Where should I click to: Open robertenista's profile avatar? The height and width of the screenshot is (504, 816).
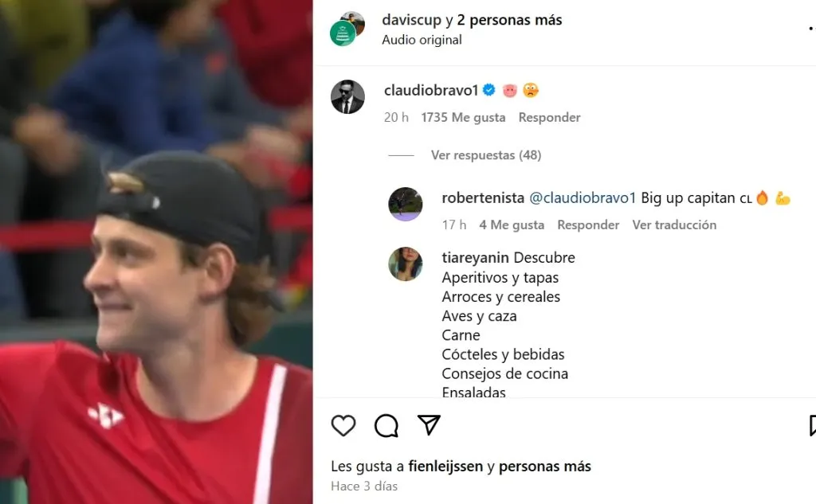point(406,204)
